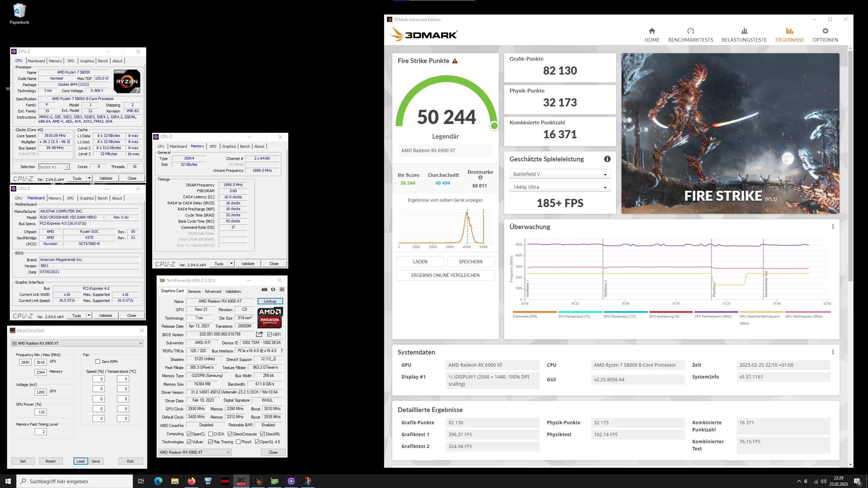The image size is (868, 488).
Task: Open the Battlefield V game dropdown
Action: [560, 174]
